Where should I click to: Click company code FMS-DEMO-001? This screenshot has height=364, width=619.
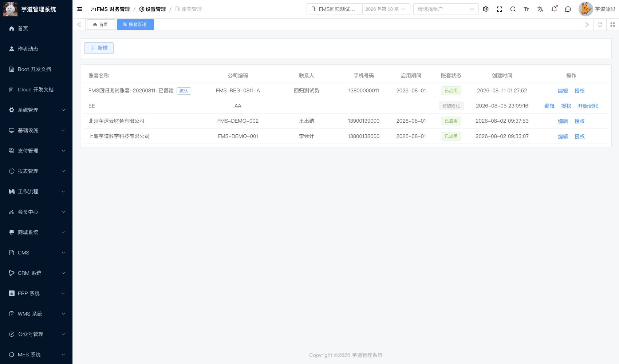pos(238,136)
